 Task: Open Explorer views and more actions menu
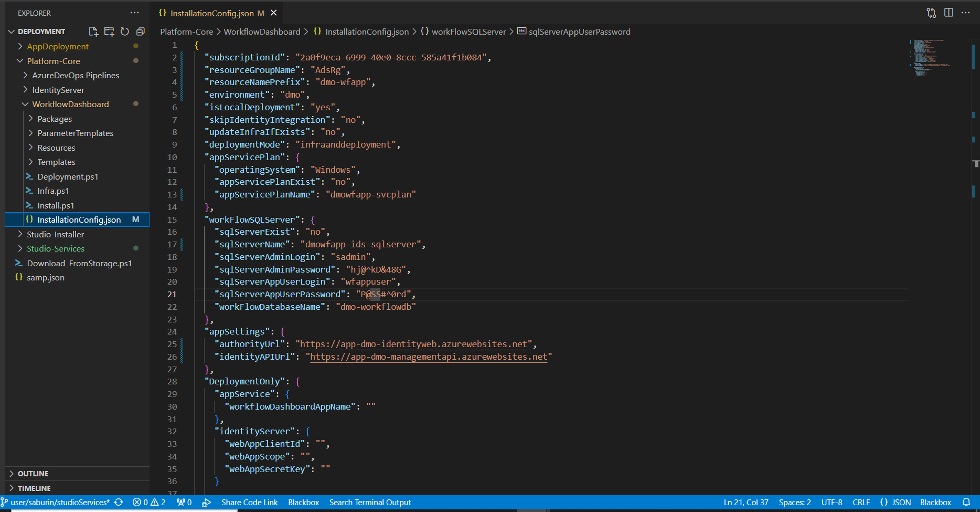pyautogui.click(x=135, y=13)
